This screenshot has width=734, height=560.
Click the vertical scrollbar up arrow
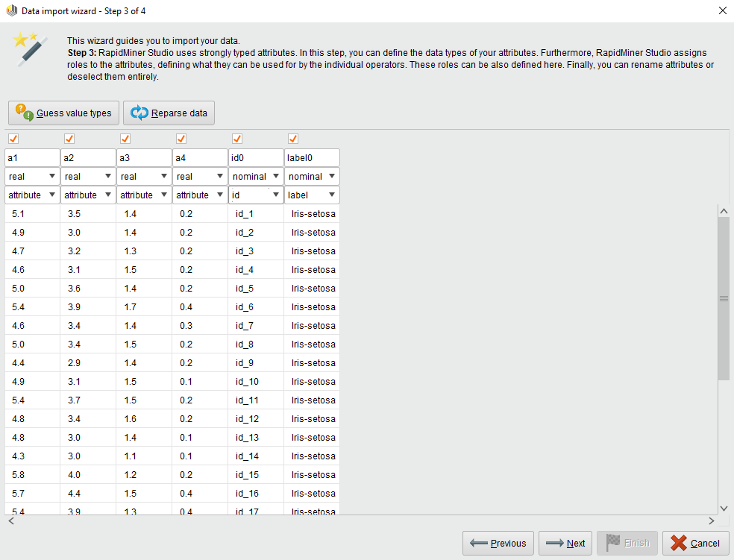[724, 210]
